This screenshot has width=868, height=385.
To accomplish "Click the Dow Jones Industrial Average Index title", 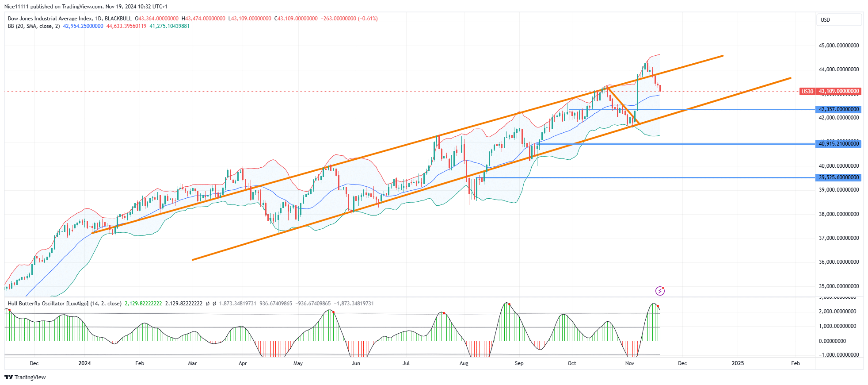I will [x=50, y=19].
